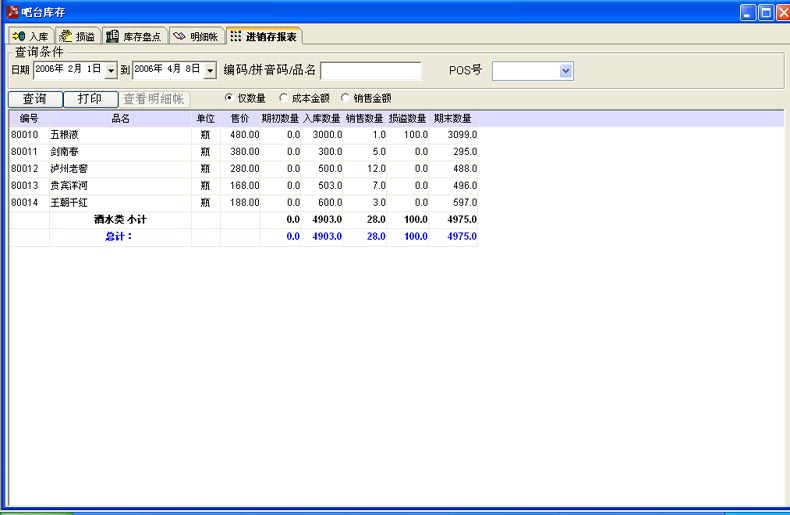Click the 进销存报表 grid icon

236,36
